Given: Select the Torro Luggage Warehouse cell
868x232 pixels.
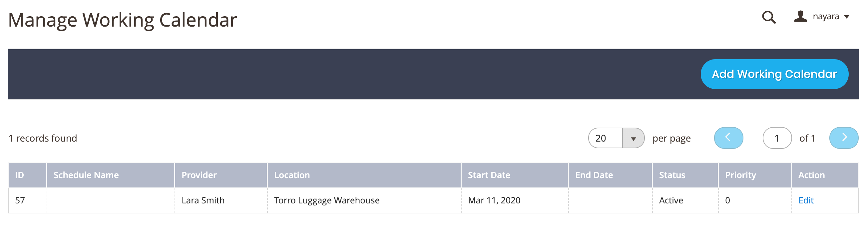Looking at the screenshot, I should pos(364,200).
